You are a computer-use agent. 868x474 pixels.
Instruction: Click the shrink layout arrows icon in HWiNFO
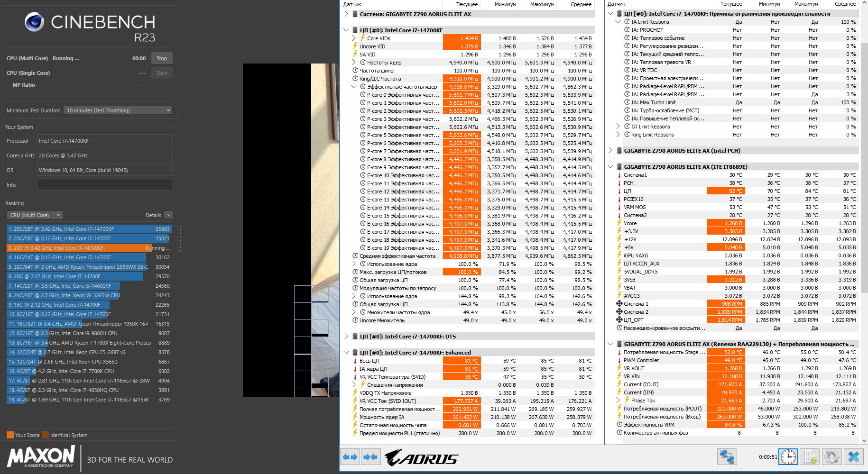(x=370, y=457)
